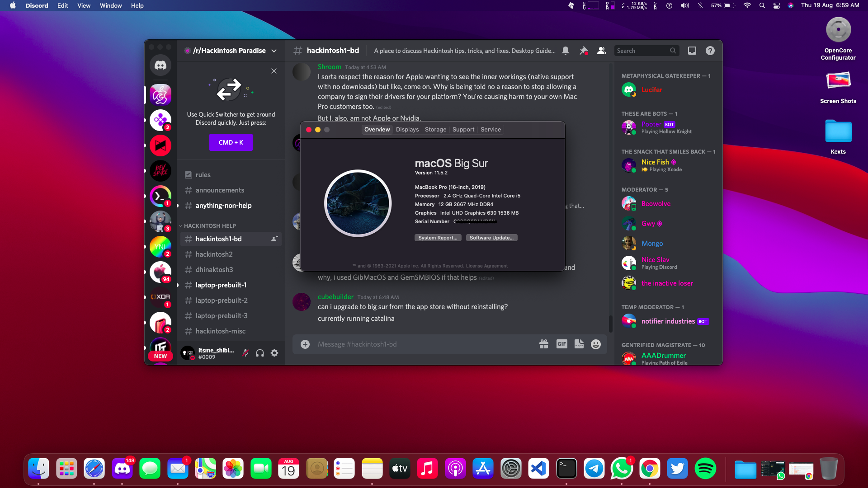Click the Software Update button

pos(491,238)
